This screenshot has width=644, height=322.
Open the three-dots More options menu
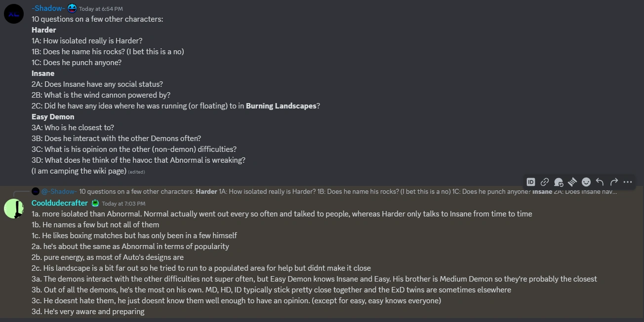pos(628,181)
